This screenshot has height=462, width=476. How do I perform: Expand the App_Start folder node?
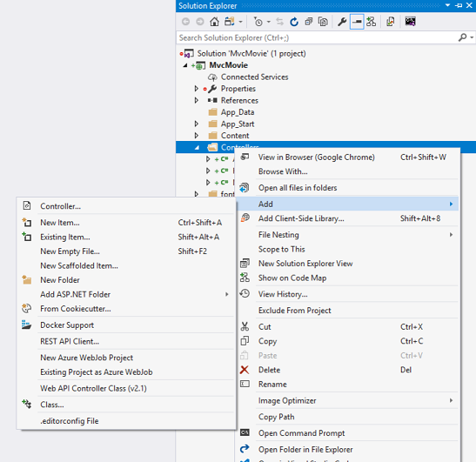(x=197, y=124)
